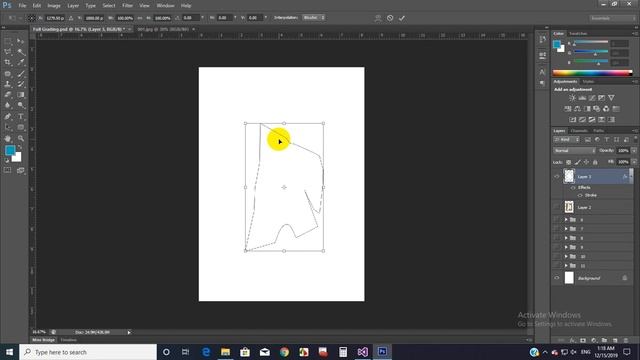Cancel the transform in options bar
Screen dimensions: 640x360
click(x=390, y=18)
